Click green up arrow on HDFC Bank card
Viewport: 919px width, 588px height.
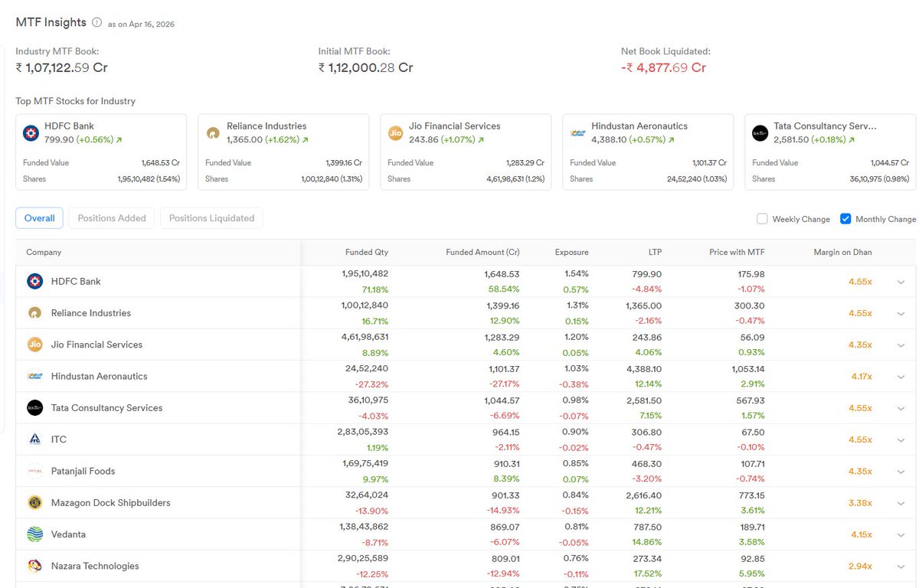[119, 140]
